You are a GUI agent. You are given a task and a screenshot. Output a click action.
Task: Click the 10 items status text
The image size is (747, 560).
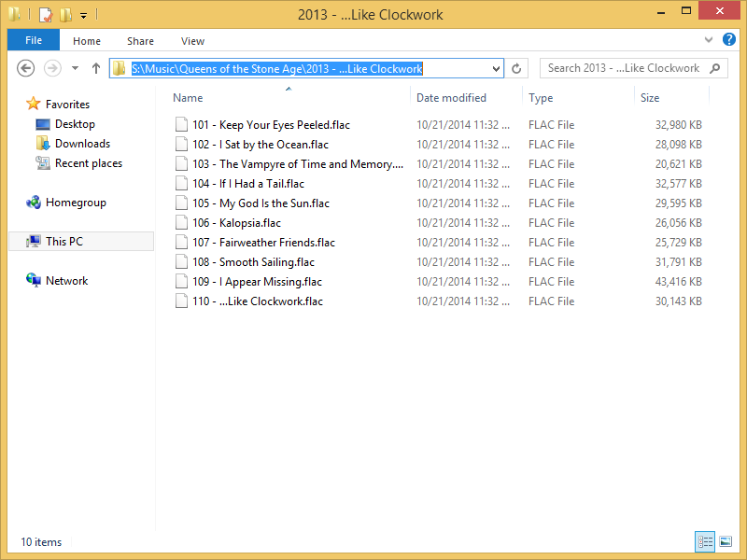[x=41, y=542]
